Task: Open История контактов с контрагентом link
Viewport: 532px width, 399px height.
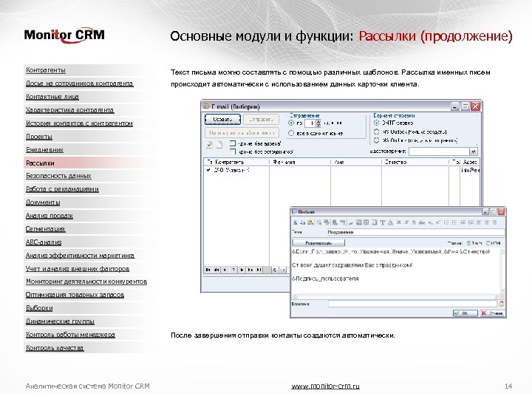Action: (79, 123)
